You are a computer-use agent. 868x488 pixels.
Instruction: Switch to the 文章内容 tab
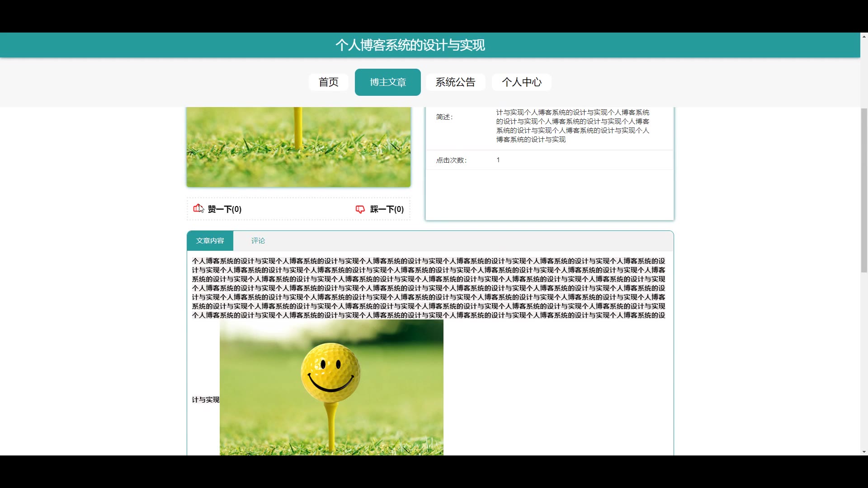tap(210, 241)
